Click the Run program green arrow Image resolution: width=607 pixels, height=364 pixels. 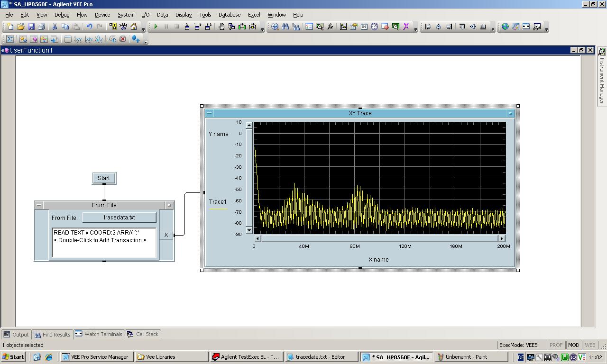(x=156, y=27)
